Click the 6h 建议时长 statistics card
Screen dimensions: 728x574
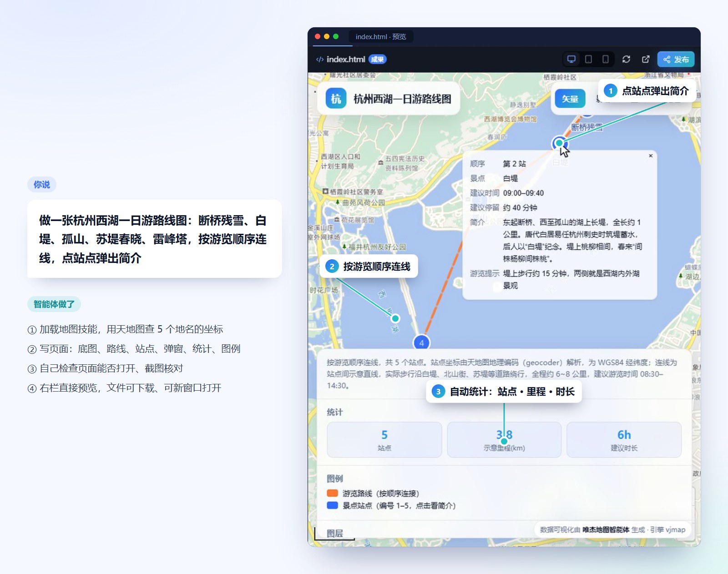[x=624, y=439]
